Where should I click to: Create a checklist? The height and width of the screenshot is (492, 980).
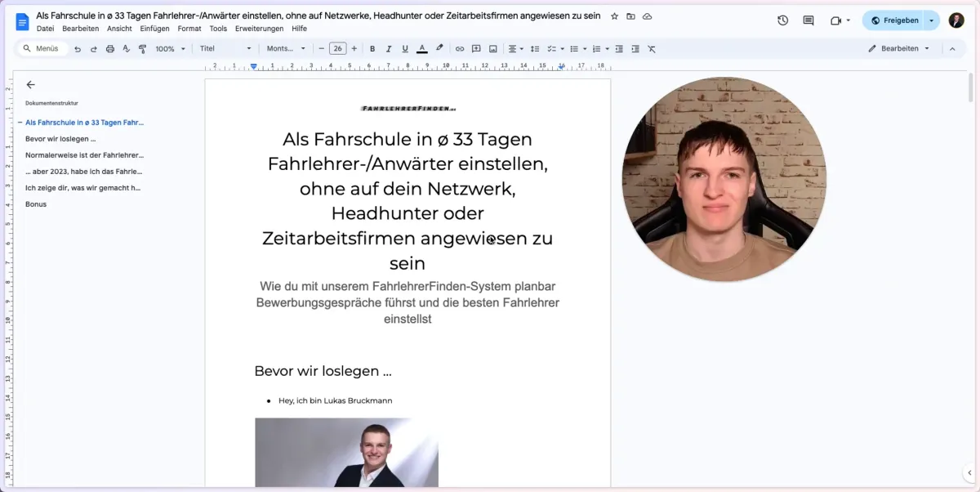click(x=551, y=49)
